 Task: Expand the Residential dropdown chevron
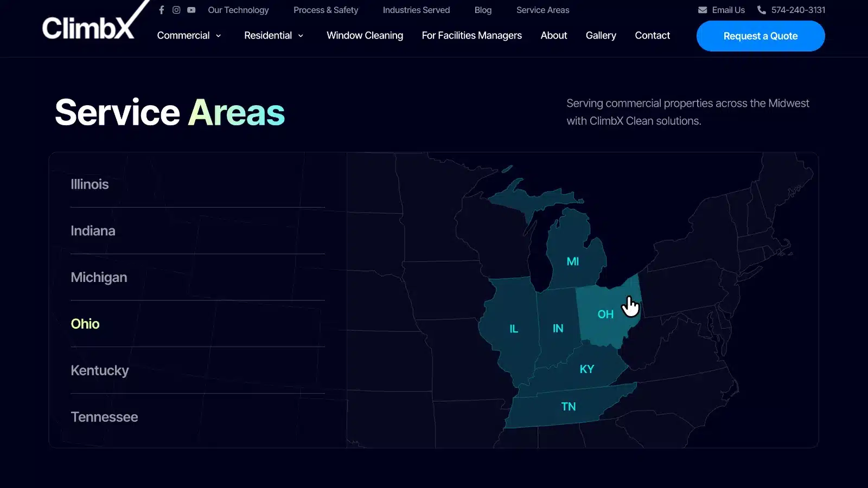[x=301, y=36]
